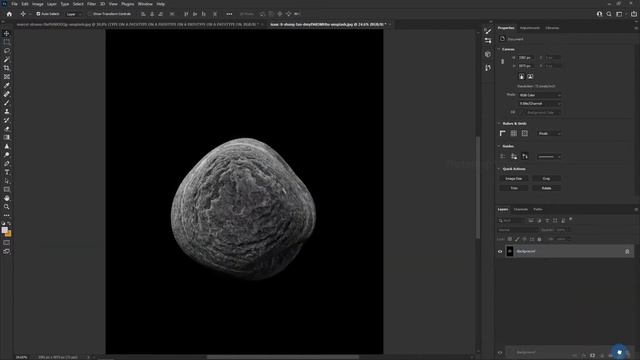
Task: Open the ruler units Pixels dropdown
Action: pyautogui.click(x=549, y=133)
